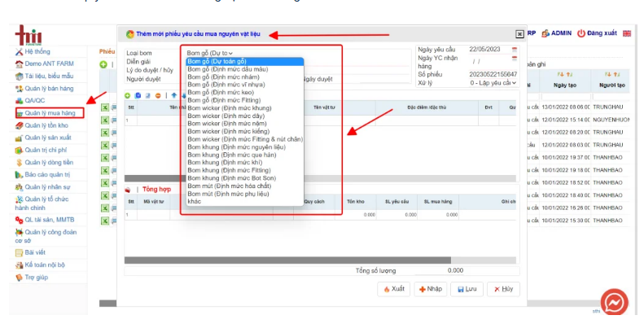Screen dimensions: 644x324
Task: Select Bom wicker (Định mức khung) option
Action: click(x=245, y=108)
